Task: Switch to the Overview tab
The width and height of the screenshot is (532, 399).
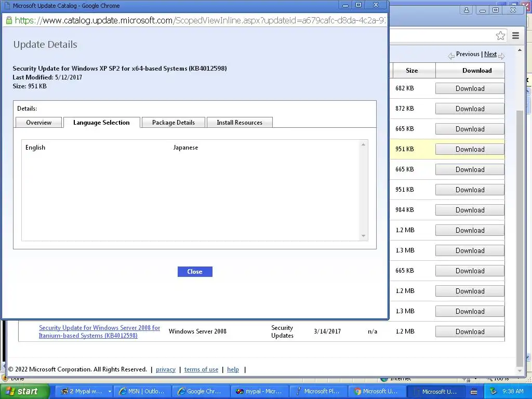Action: click(x=38, y=123)
